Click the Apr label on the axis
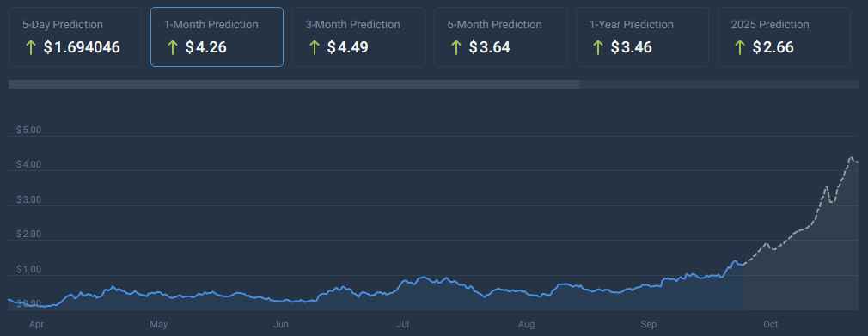 (x=36, y=324)
